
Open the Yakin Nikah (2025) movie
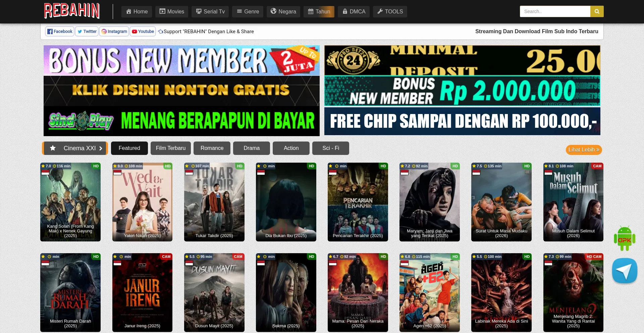click(142, 202)
